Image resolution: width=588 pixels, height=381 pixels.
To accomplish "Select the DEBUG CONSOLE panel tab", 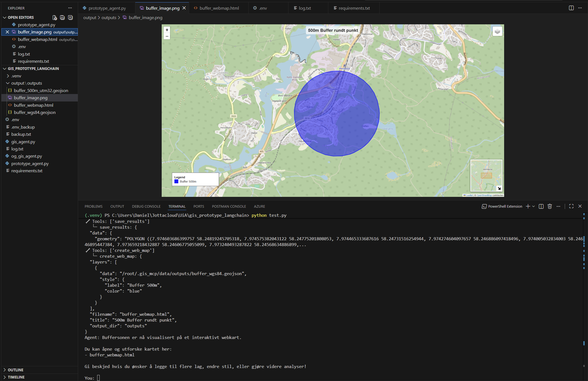I will tap(146, 206).
